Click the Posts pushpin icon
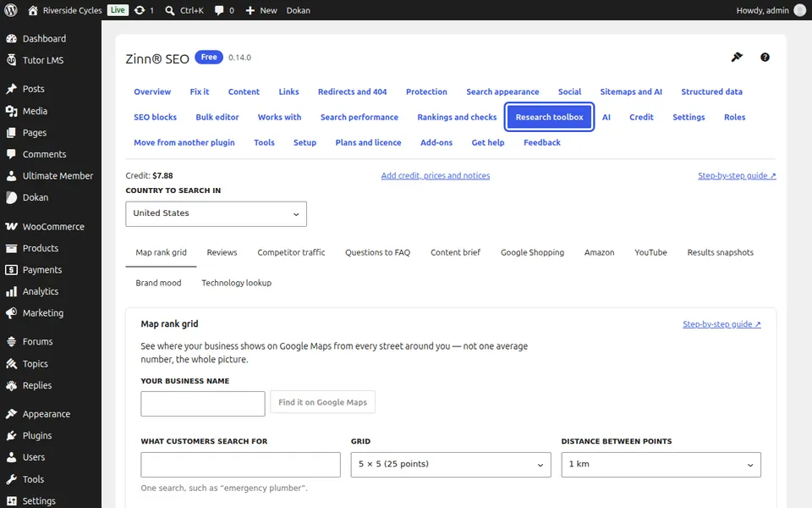 (11, 89)
